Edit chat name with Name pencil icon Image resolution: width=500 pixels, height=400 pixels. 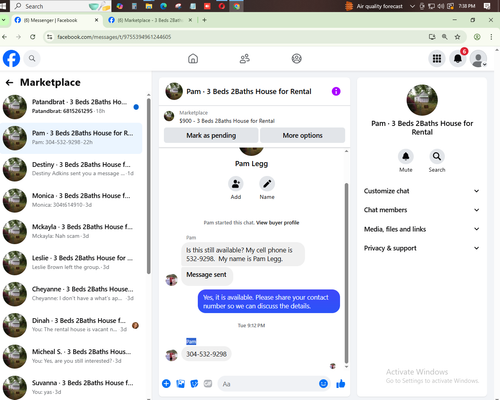pyautogui.click(x=267, y=184)
